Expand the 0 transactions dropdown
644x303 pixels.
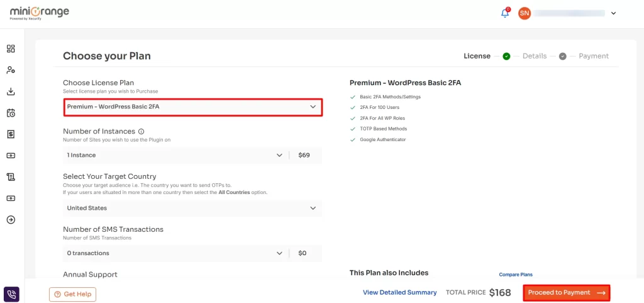[175, 253]
